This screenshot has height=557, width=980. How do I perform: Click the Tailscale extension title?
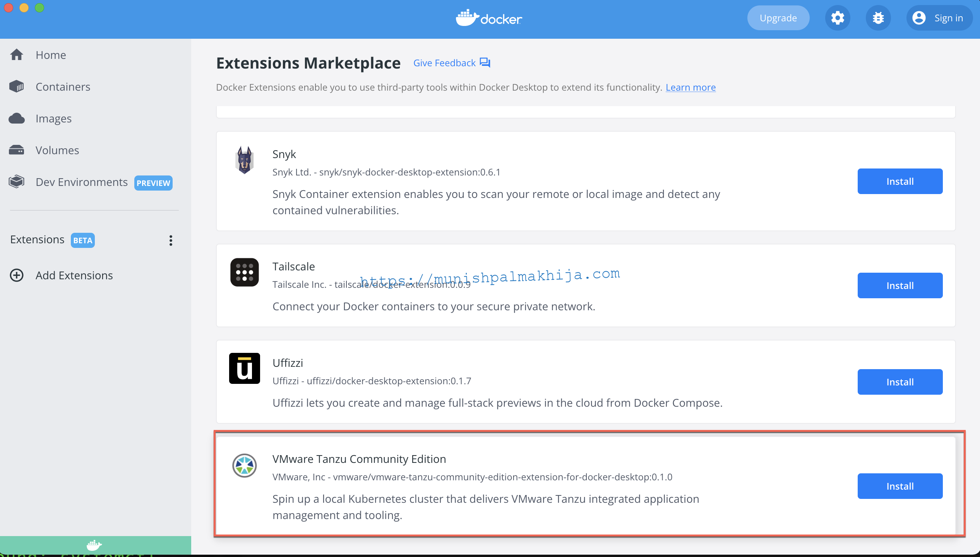294,266
